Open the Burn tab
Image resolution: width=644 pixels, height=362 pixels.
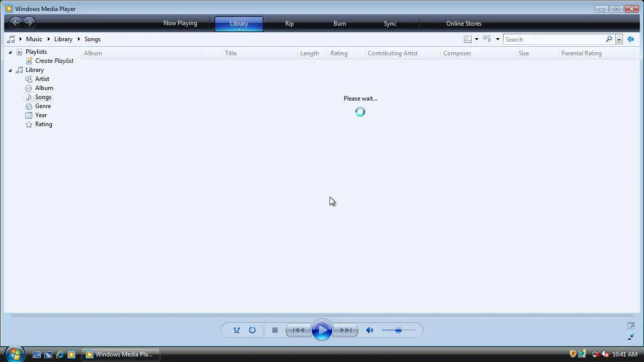[x=340, y=24]
